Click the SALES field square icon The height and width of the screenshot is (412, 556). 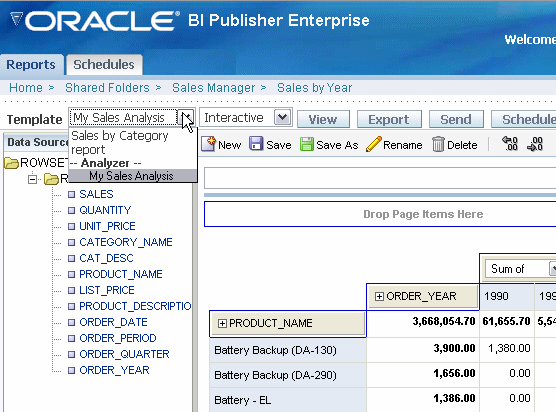pos(71,194)
